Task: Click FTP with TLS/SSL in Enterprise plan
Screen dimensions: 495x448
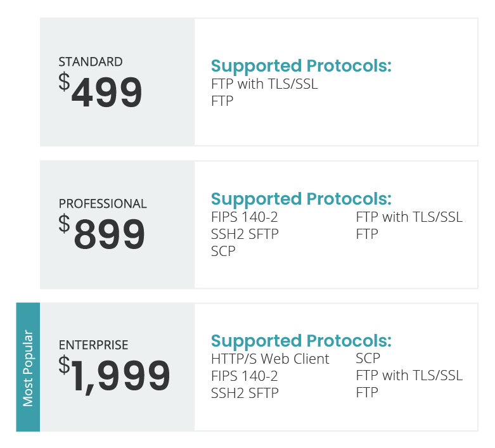Action: tap(409, 375)
